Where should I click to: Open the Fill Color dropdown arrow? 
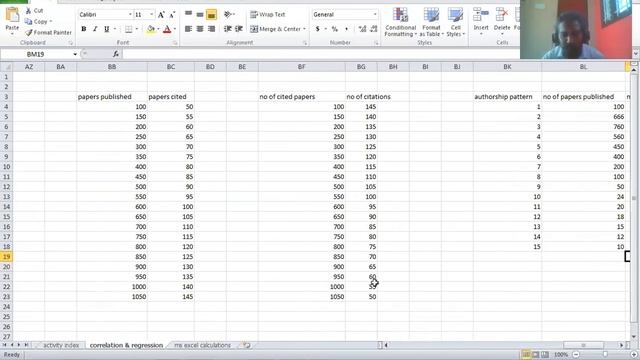tap(158, 29)
